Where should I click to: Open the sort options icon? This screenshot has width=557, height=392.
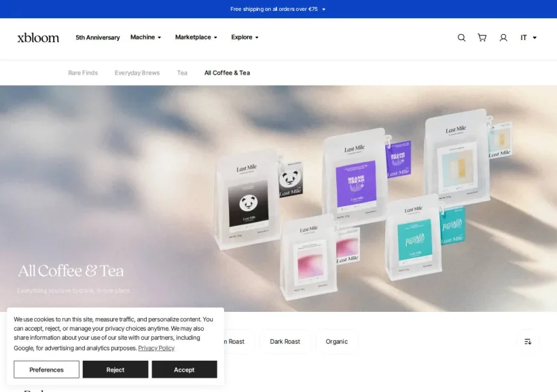click(x=528, y=342)
